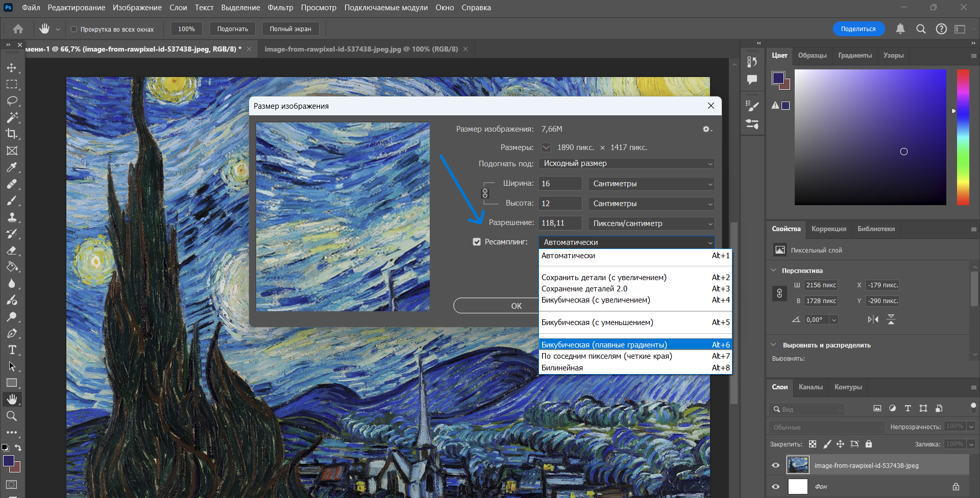The height and width of the screenshot is (498, 980).
Task: Open resolution units dropdown
Action: tap(651, 223)
